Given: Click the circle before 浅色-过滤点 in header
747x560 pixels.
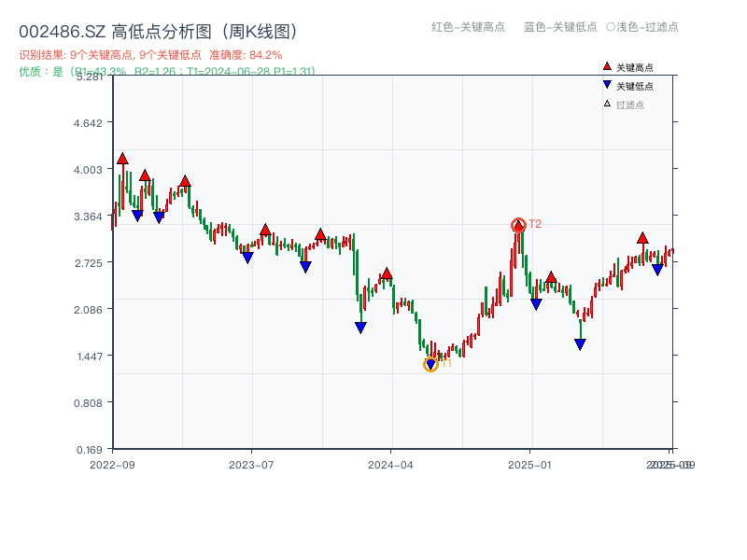Looking at the screenshot, I should [x=610, y=27].
